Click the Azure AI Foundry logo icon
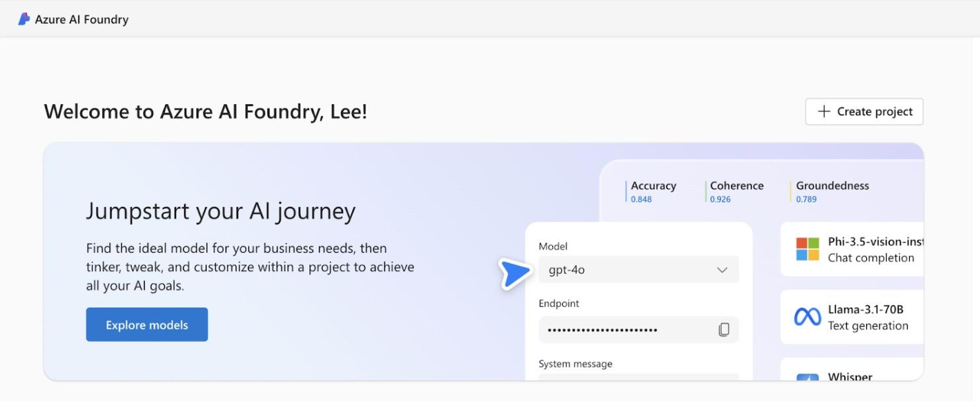 pyautogui.click(x=23, y=19)
